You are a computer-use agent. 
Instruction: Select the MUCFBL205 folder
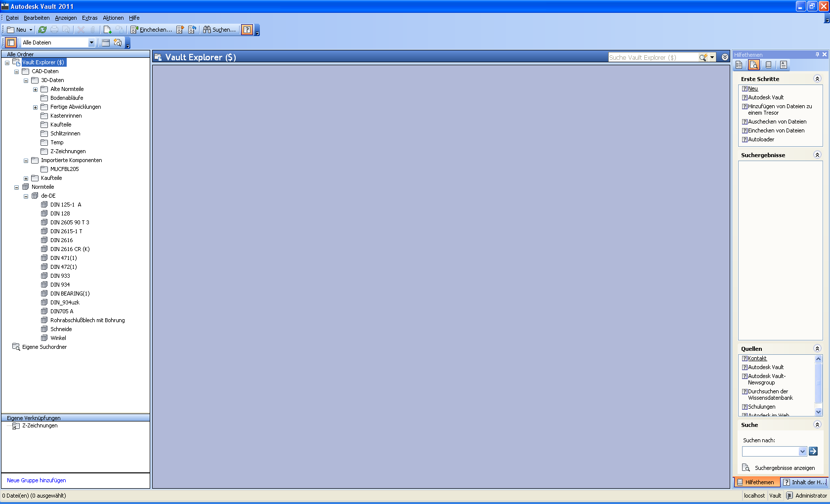(x=64, y=169)
